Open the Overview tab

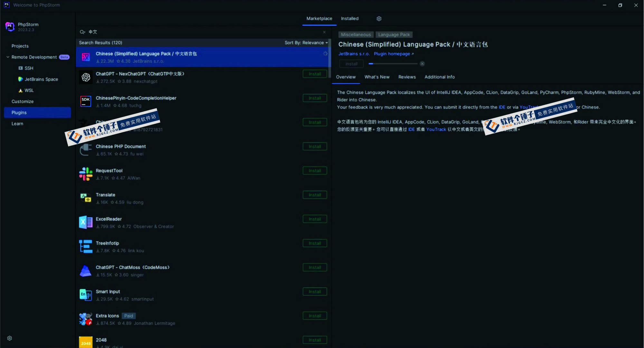(346, 77)
